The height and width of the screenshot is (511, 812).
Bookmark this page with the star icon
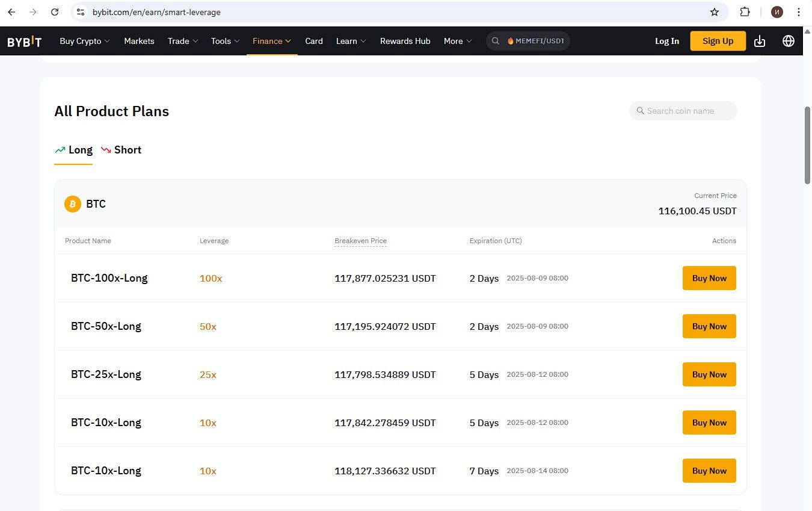[x=715, y=12]
